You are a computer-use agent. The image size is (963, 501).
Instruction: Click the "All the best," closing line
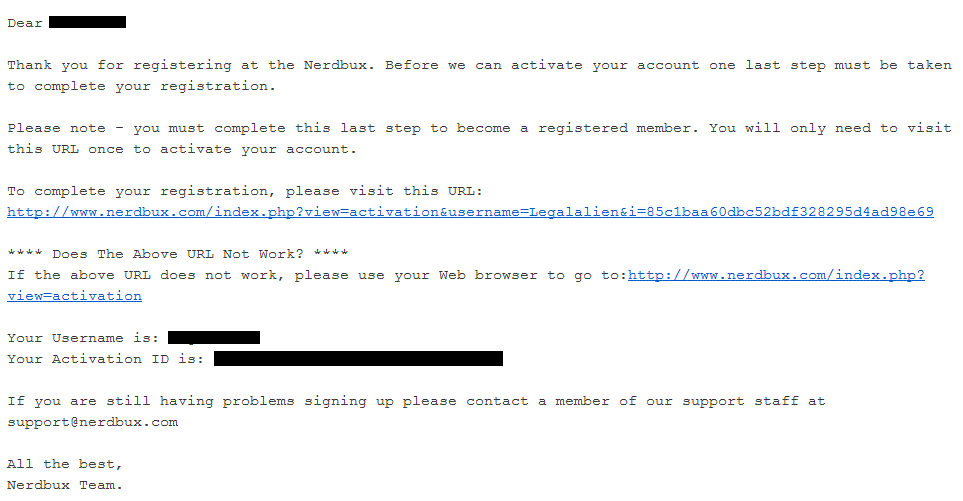[x=65, y=464]
